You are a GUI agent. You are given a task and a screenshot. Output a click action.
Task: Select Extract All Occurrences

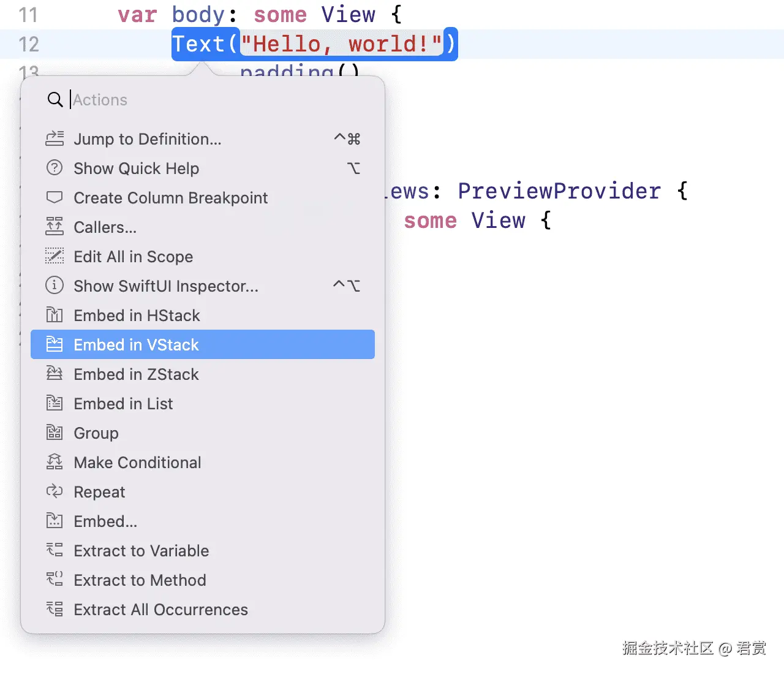pyautogui.click(x=160, y=610)
